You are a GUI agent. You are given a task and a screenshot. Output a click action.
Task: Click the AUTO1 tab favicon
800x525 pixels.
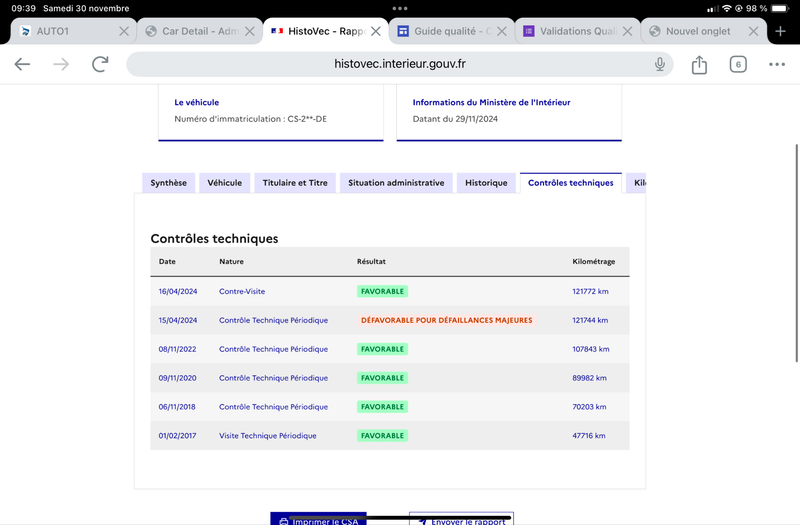pyautogui.click(x=25, y=32)
